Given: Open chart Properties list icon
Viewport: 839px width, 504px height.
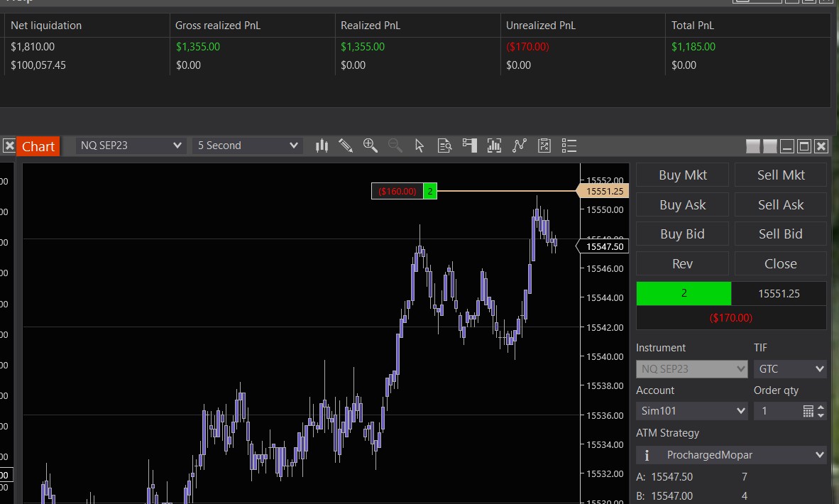Looking at the screenshot, I should [x=569, y=146].
